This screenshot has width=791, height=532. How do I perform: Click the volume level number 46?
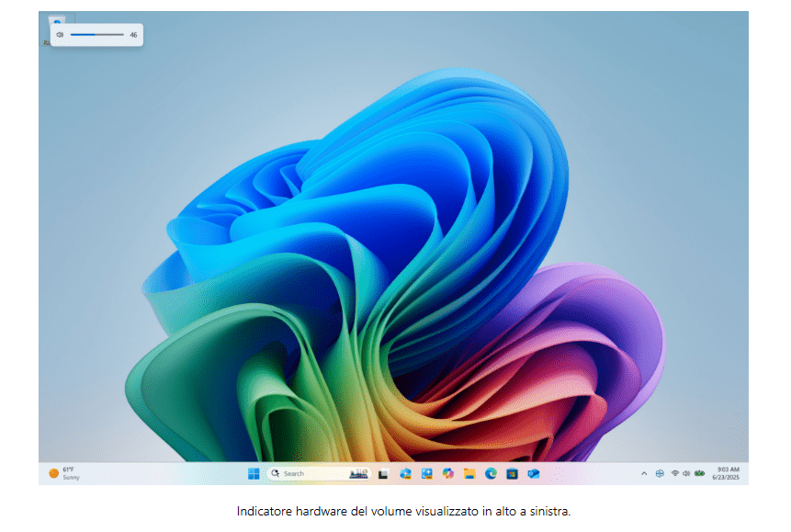133,35
